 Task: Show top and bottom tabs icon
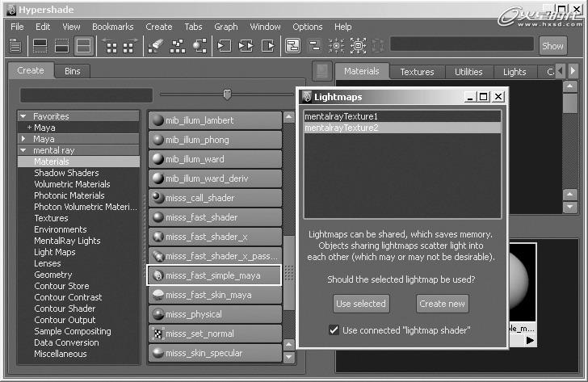point(83,46)
